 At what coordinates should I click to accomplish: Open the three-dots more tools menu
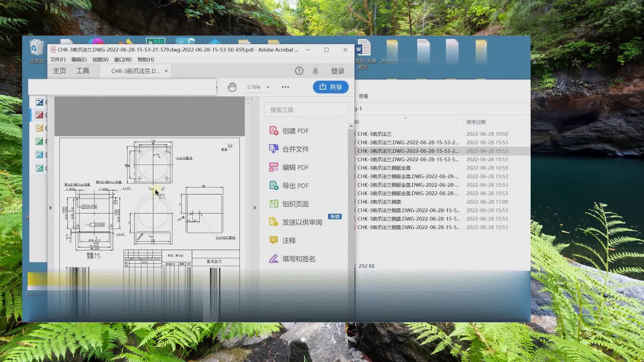pos(285,87)
